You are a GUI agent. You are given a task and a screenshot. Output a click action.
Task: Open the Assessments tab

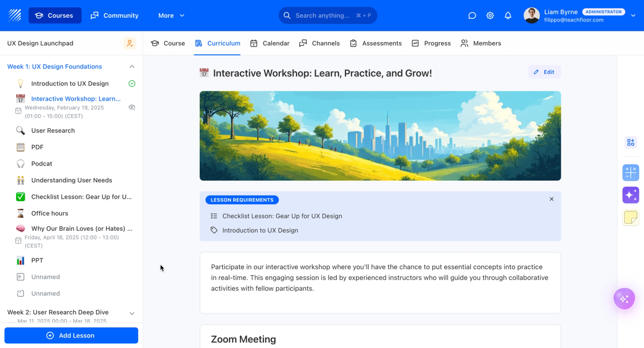coord(376,43)
